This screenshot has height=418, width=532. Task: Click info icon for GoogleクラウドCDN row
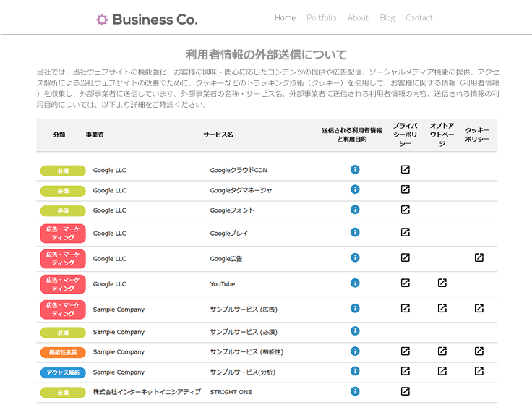coord(355,170)
